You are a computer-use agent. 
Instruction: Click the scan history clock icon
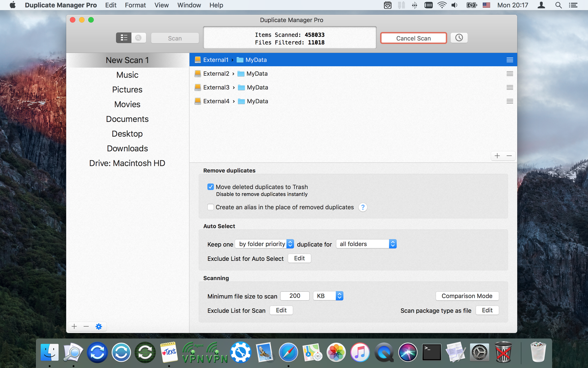click(x=459, y=38)
